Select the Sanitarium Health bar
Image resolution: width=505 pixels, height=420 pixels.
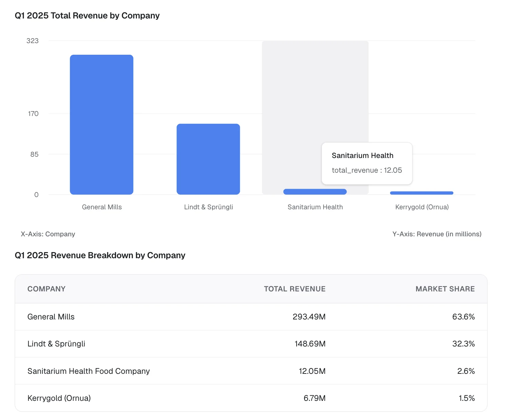point(315,192)
